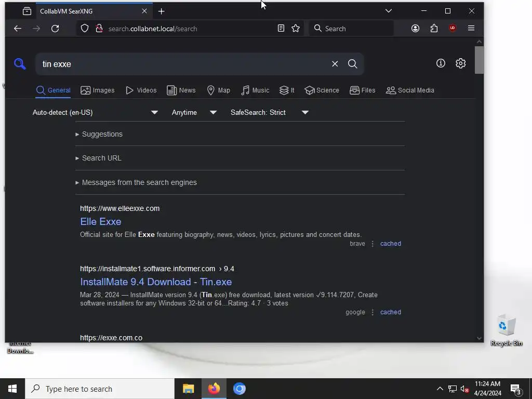Open the Windows Start menu

pos(12,389)
